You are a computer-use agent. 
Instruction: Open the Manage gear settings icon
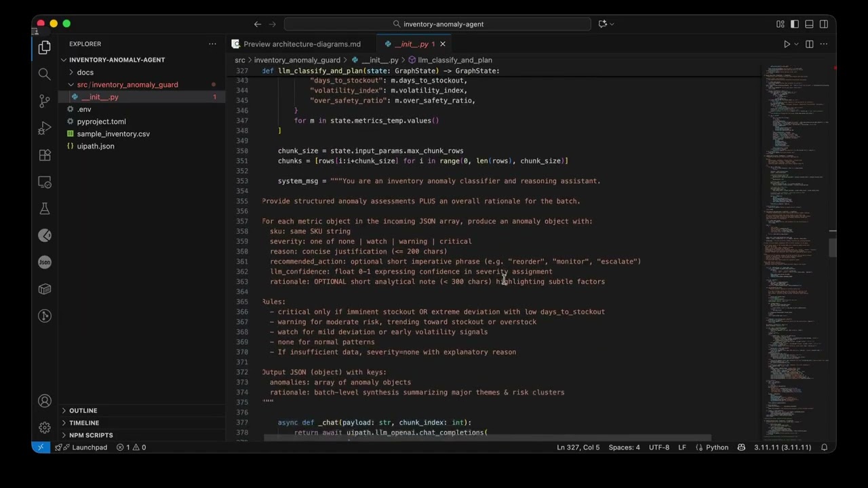point(45,428)
